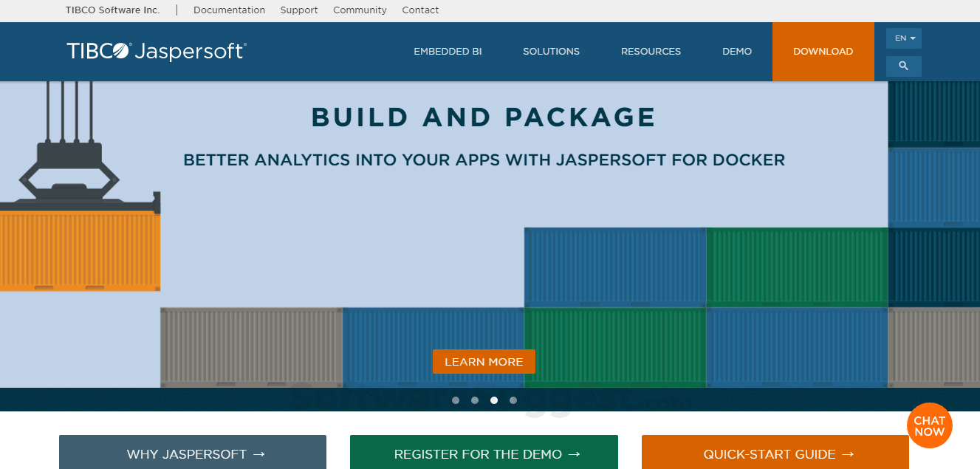
Task: Expand the SOLUTIONS menu
Action: coord(551,51)
